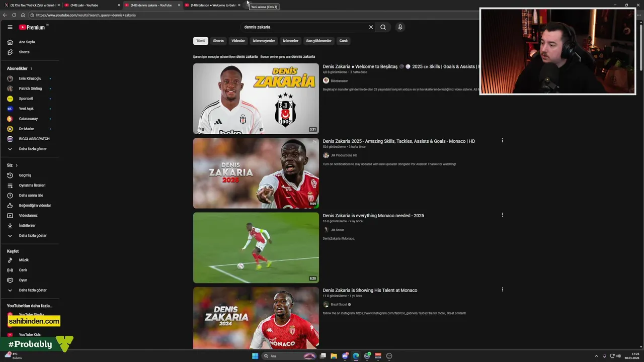This screenshot has height=362, width=644.
Task: Open JM Productions HD channel link
Action: click(x=344, y=155)
